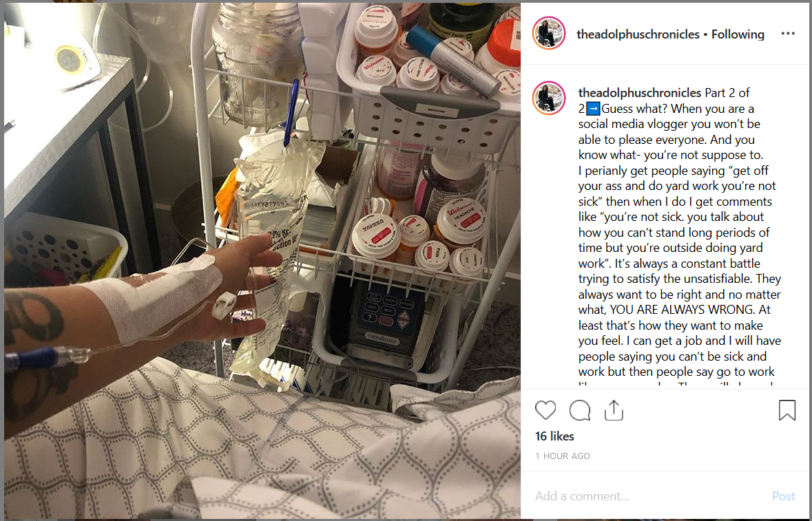812x521 pixels.
Task: Toggle the Following status button
Action: click(738, 34)
